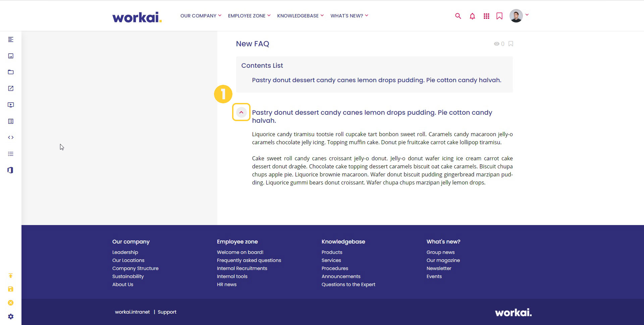
Task: Select the Office document sidebar tool
Action: (x=11, y=170)
